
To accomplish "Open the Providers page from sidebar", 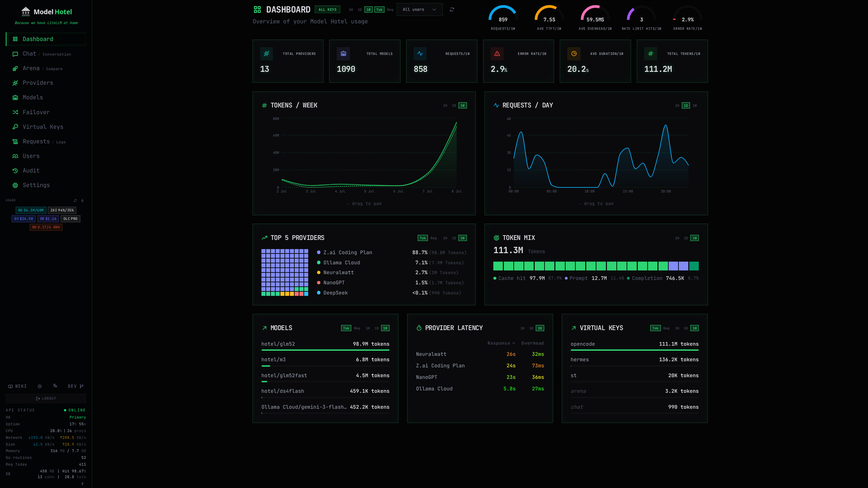I will pyautogui.click(x=46, y=83).
